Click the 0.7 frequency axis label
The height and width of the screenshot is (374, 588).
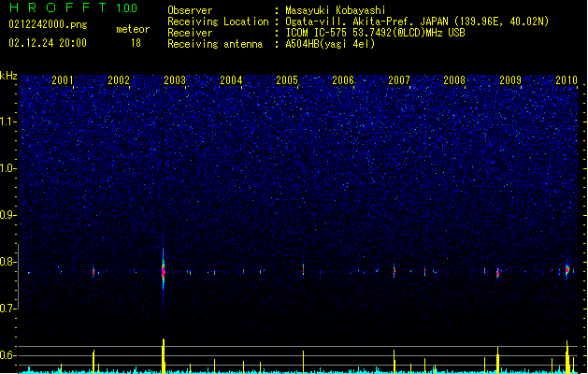[x=8, y=309]
